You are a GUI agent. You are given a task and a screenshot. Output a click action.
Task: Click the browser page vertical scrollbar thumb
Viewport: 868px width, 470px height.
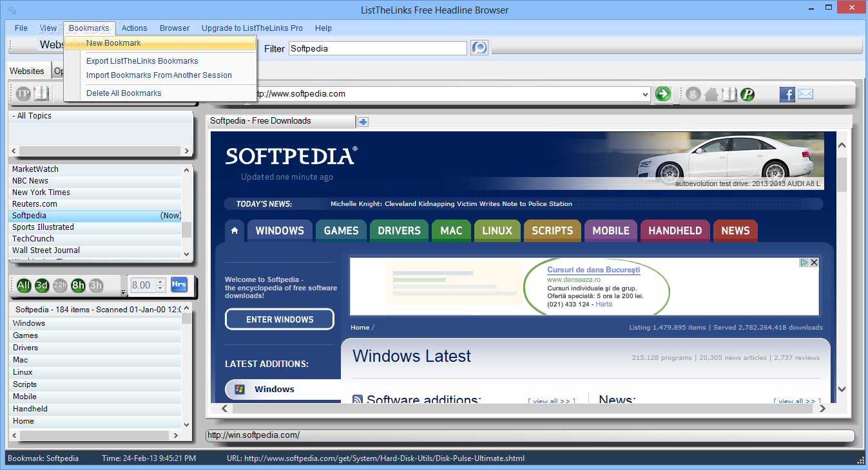pyautogui.click(x=842, y=175)
